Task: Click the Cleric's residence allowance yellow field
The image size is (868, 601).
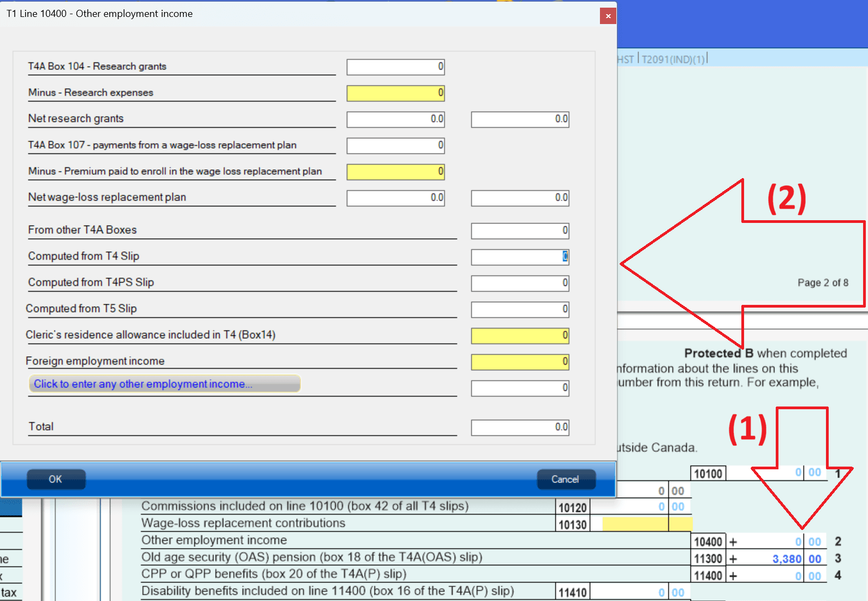Action: [x=520, y=335]
